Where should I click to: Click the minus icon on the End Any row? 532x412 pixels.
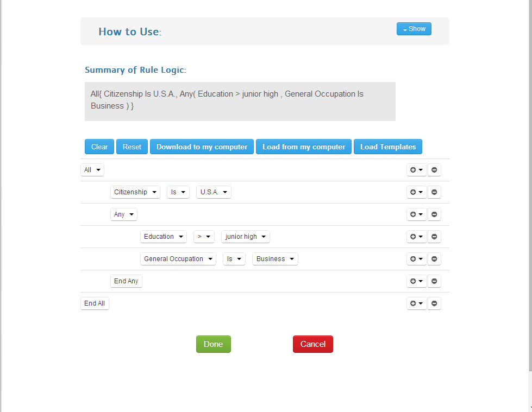click(434, 281)
